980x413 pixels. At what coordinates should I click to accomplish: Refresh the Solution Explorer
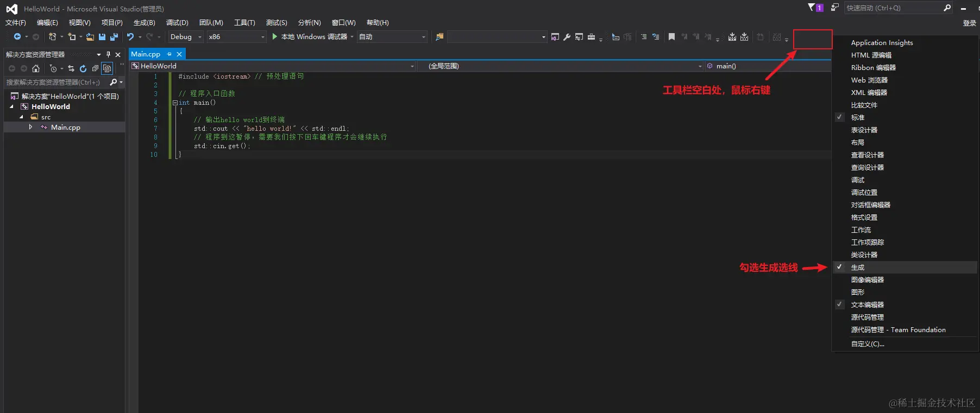click(83, 68)
